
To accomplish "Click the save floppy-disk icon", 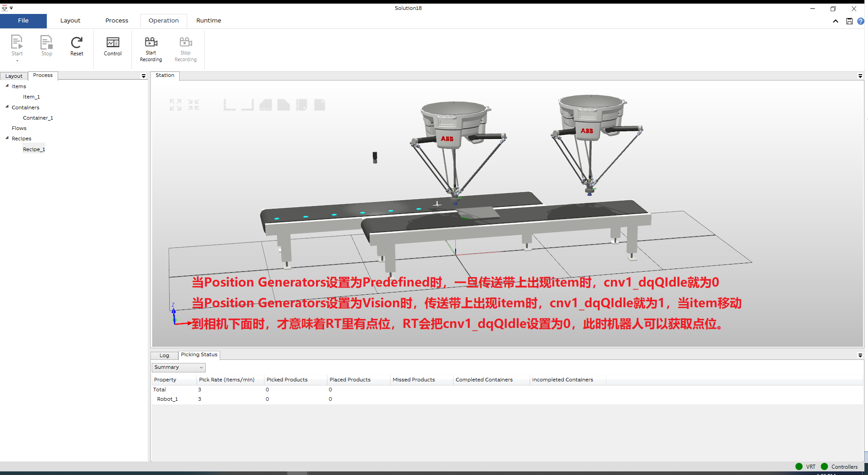I will (x=850, y=21).
